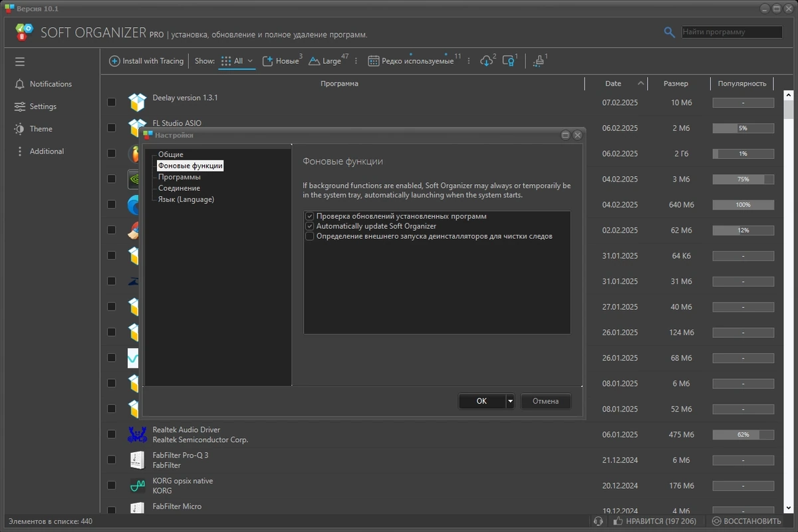Select Общие in the settings tree
Screen dimensions: 798x532
point(171,154)
